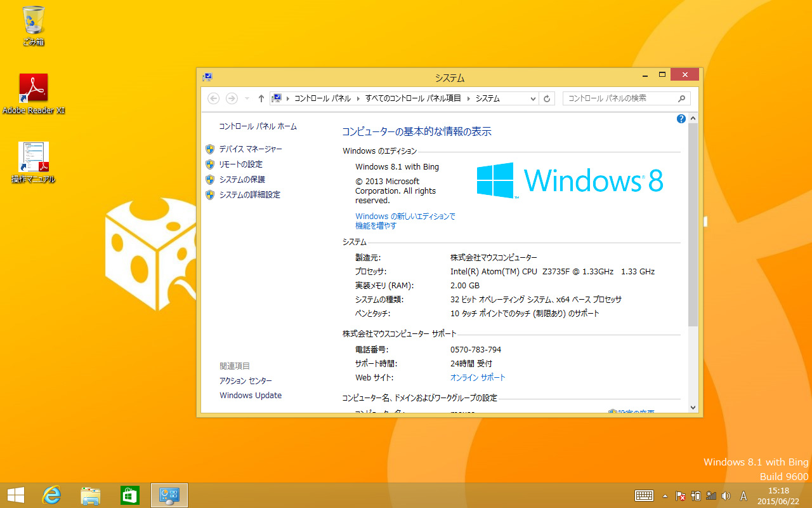Click the vertical scrollbar thumb in System window
Image resolution: width=812 pixels, height=508 pixels.
[x=693, y=225]
